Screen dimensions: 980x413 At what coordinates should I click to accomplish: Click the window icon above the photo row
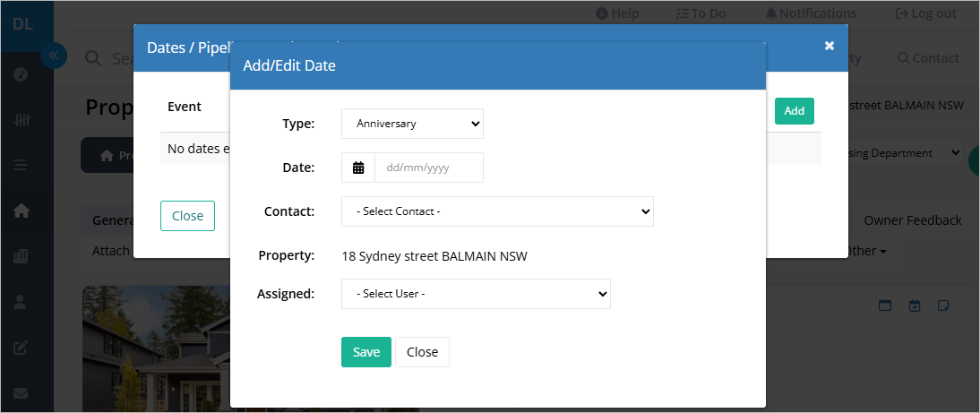point(884,305)
